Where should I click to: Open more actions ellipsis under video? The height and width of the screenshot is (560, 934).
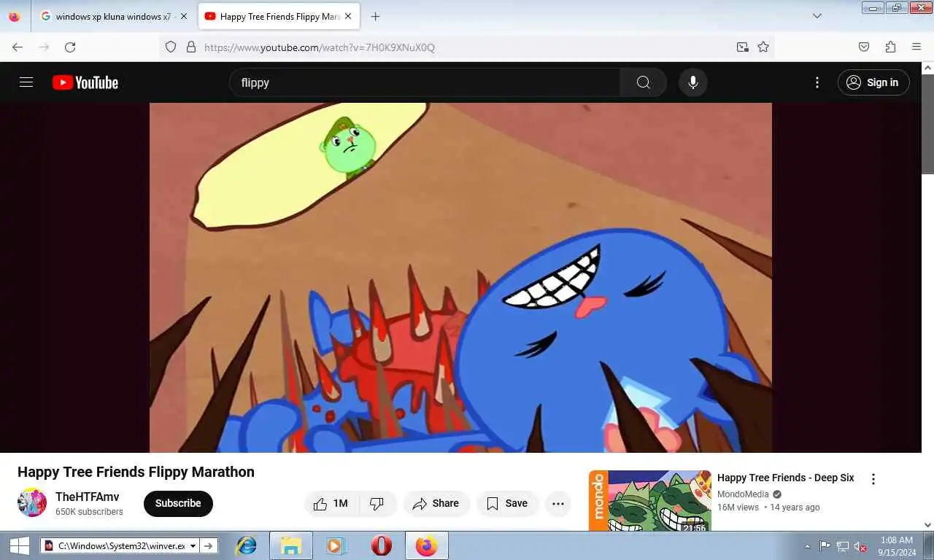(558, 503)
